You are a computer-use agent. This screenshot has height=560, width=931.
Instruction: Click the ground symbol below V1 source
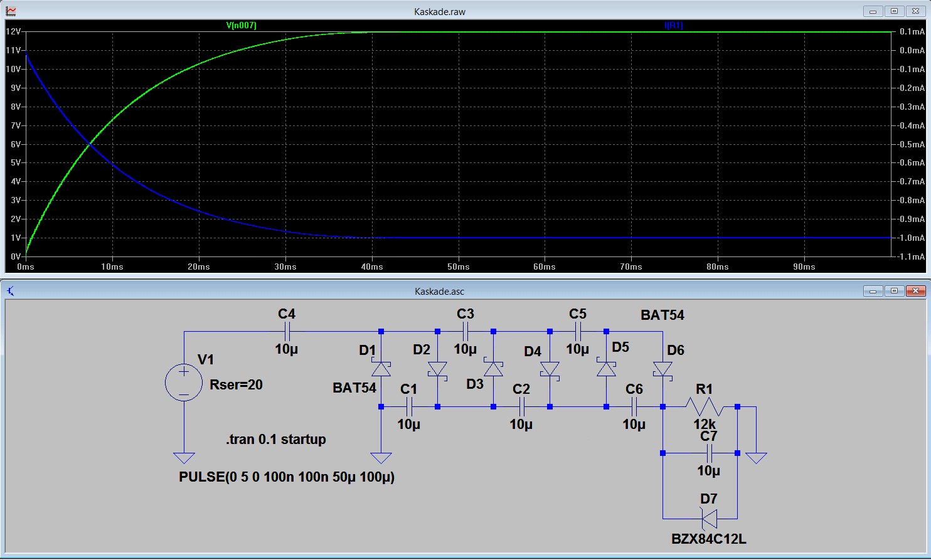(184, 458)
